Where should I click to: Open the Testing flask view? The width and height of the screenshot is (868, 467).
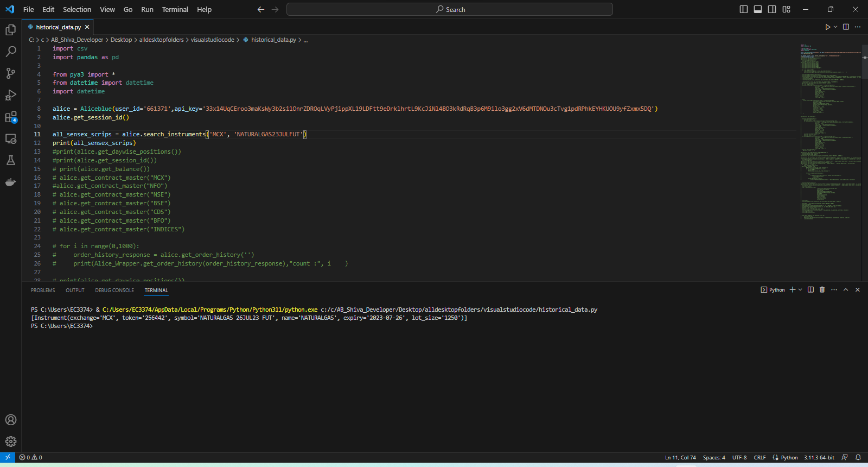tap(11, 160)
